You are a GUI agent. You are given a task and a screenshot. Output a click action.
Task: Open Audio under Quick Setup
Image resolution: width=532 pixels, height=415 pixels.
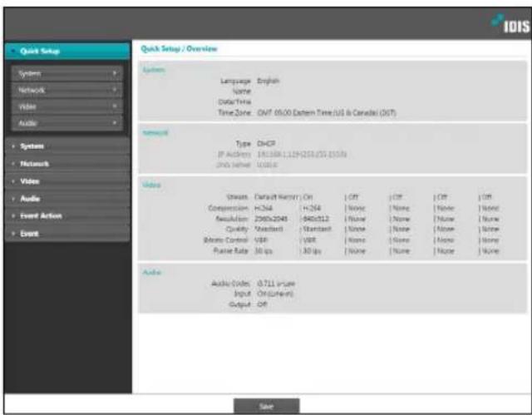pyautogui.click(x=67, y=123)
